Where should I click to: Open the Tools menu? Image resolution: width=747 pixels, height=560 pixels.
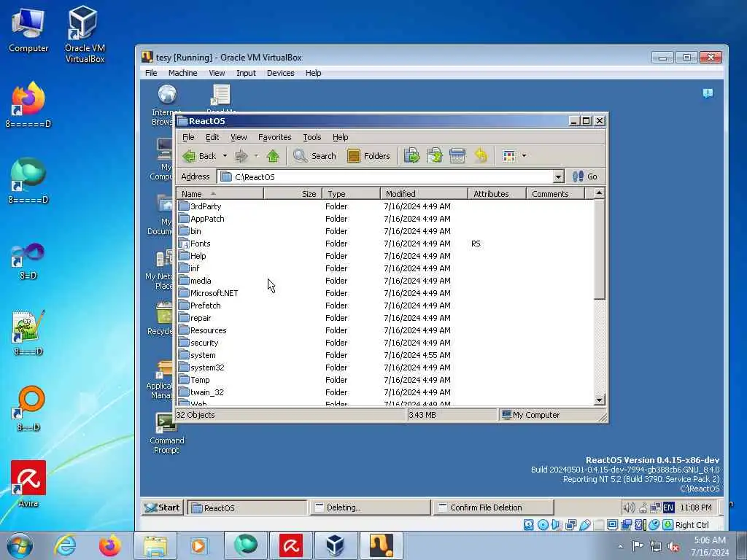(312, 137)
